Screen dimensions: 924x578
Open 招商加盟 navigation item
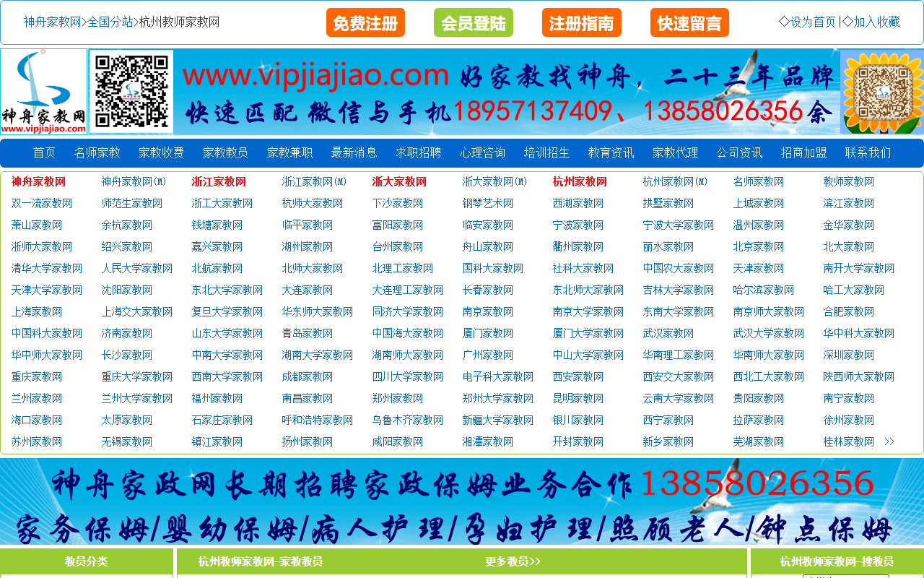click(804, 152)
